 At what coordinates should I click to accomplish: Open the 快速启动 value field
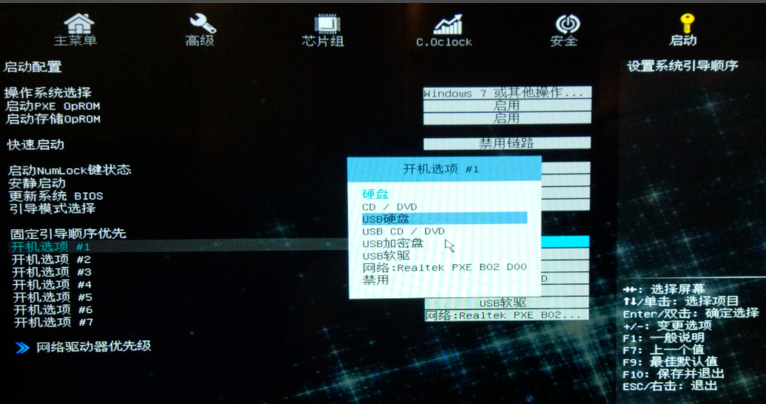[506, 143]
